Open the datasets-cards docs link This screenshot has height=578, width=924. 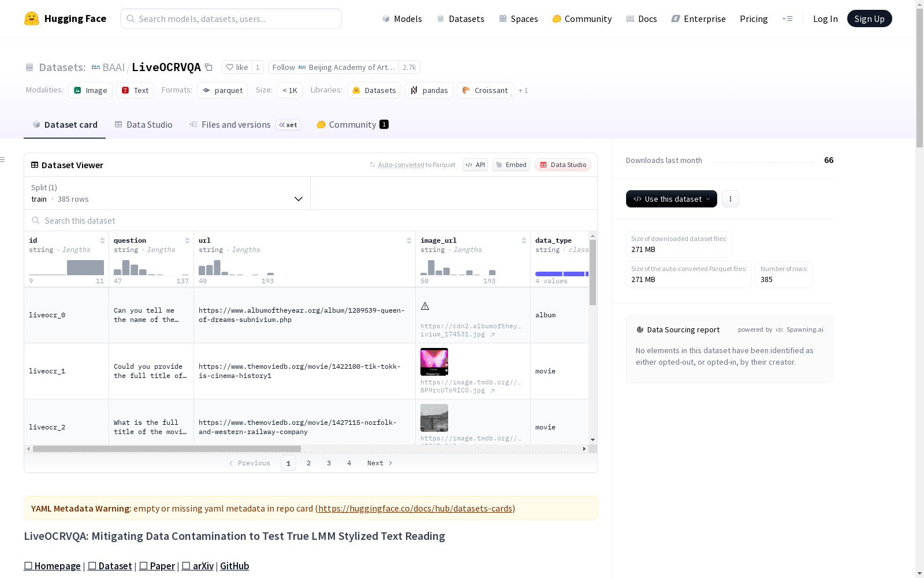pyautogui.click(x=415, y=509)
